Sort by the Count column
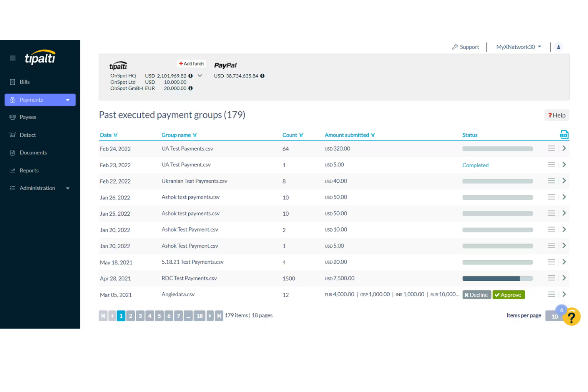 pos(302,135)
